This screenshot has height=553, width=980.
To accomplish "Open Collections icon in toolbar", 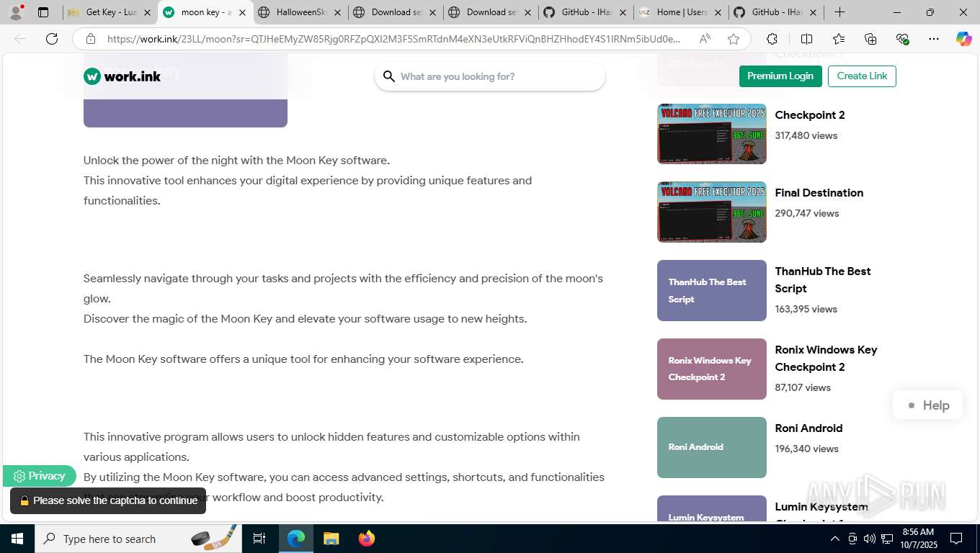I will coord(870,39).
